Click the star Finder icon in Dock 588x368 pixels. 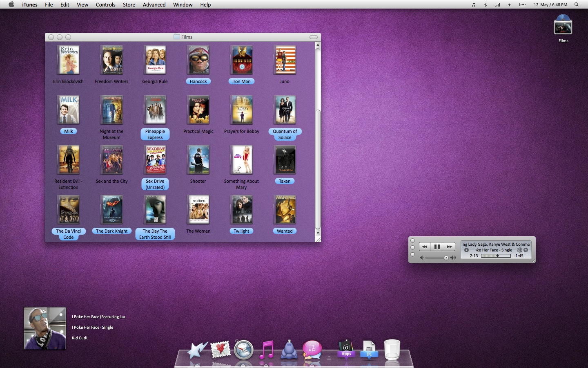198,350
